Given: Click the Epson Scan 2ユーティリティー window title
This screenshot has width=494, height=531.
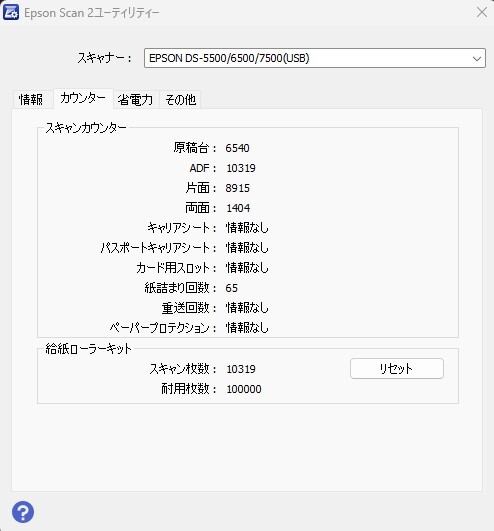Looking at the screenshot, I should click(x=91, y=13).
